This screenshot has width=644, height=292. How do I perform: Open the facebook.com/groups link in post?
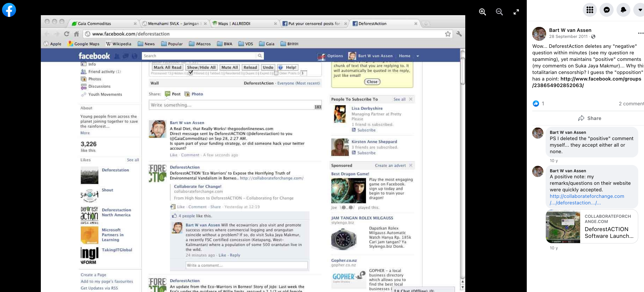(x=601, y=79)
